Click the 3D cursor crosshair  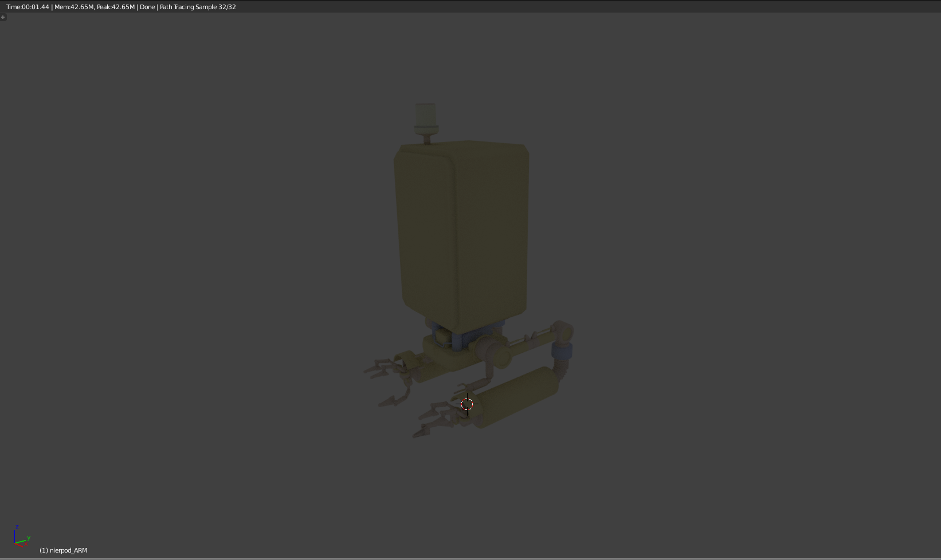467,404
